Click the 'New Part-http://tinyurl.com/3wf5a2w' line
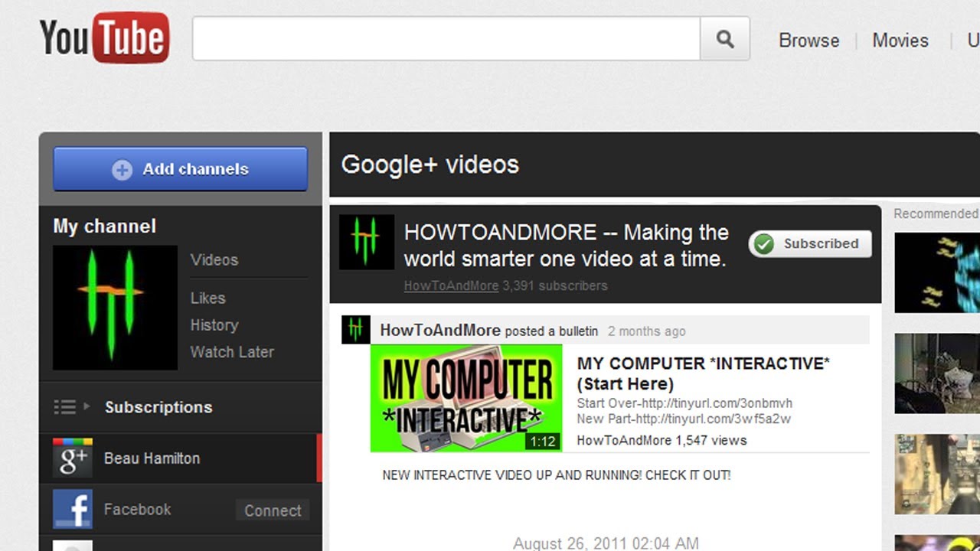Image resolution: width=980 pixels, height=551 pixels. 684,419
